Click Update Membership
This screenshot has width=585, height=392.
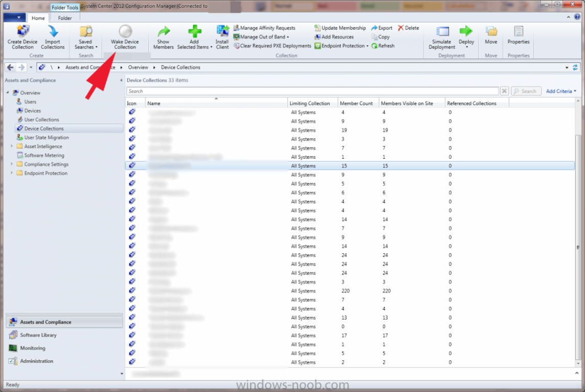[x=340, y=28]
